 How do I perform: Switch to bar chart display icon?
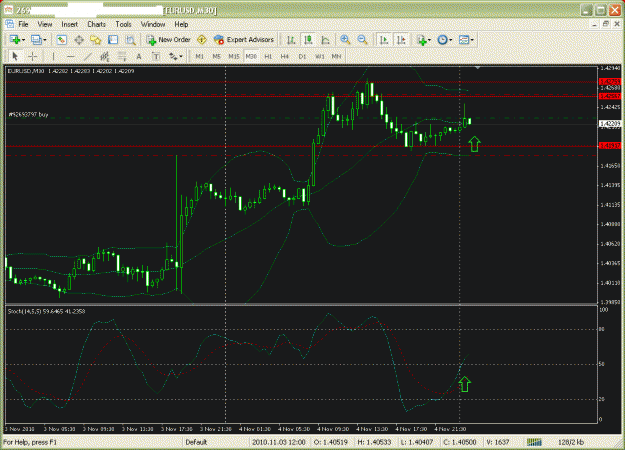(291, 40)
